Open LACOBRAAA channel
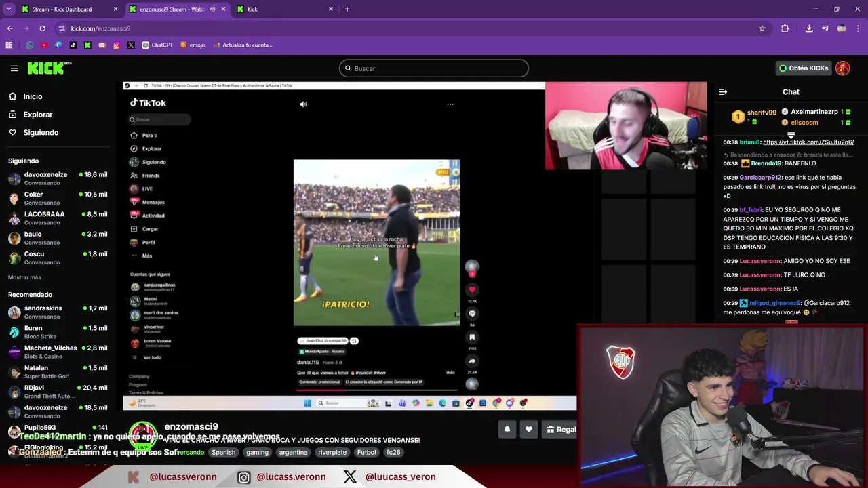868x488 pixels. tap(58, 218)
